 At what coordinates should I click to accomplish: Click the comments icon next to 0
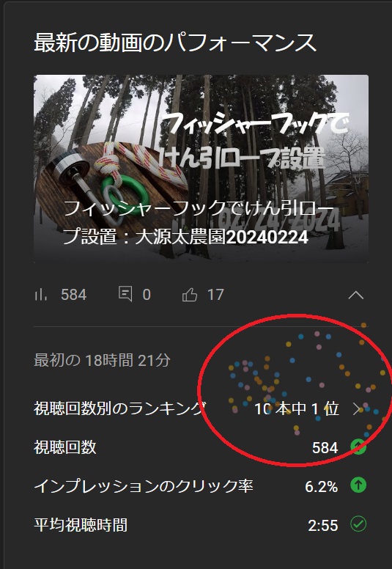[125, 294]
